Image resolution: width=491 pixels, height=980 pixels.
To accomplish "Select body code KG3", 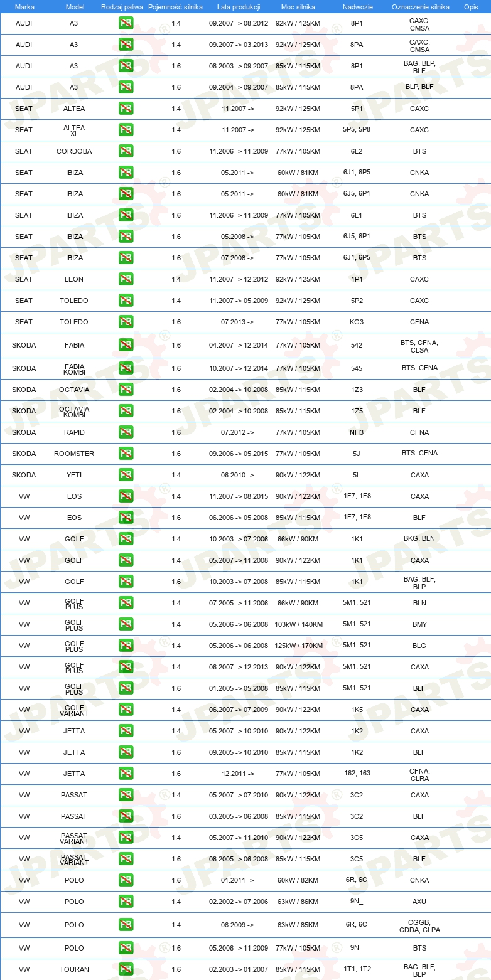I will [357, 322].
